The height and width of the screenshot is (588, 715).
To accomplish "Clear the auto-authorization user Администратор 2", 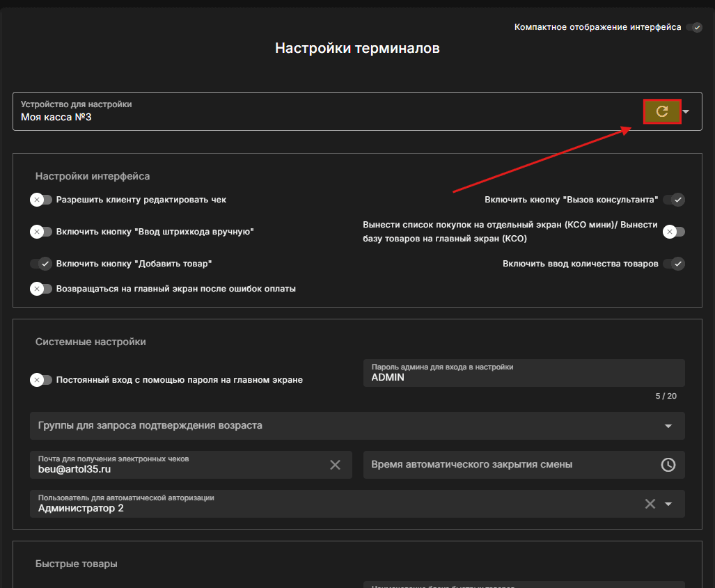I will pos(650,504).
